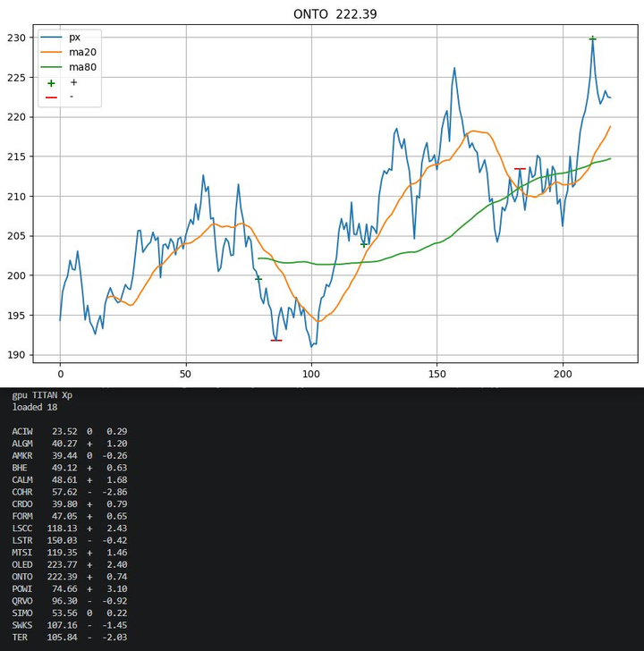Viewport: 644px width, 651px height.
Task: Click the x-axis label "50"
Action: pyautogui.click(x=186, y=374)
